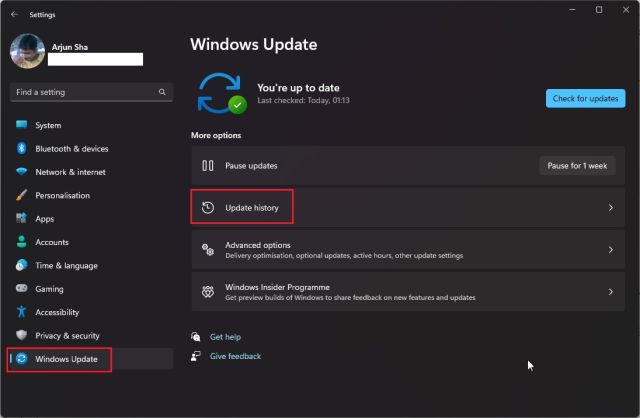Click Last checked: Today, 01:13 text
This screenshot has height=418, width=640.
pyautogui.click(x=303, y=100)
